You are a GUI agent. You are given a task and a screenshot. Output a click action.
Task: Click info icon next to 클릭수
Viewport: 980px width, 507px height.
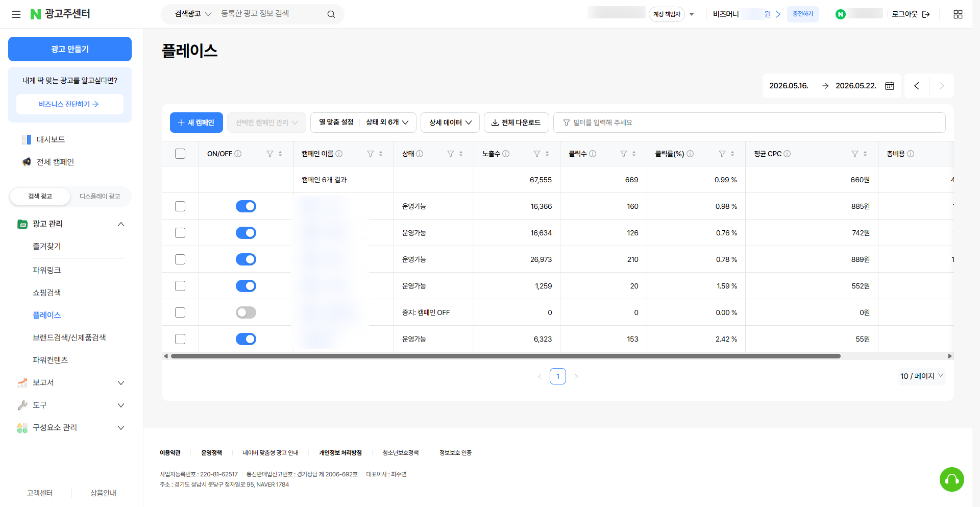tap(593, 154)
